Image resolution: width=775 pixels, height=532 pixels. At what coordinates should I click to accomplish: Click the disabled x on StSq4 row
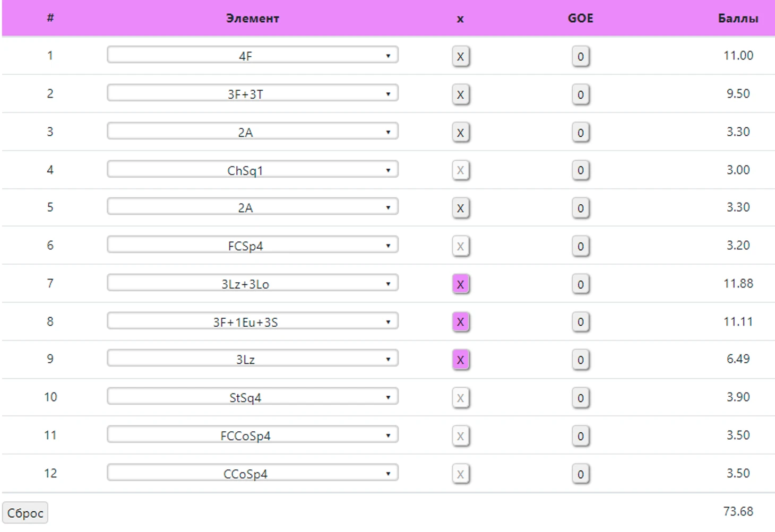(x=460, y=398)
